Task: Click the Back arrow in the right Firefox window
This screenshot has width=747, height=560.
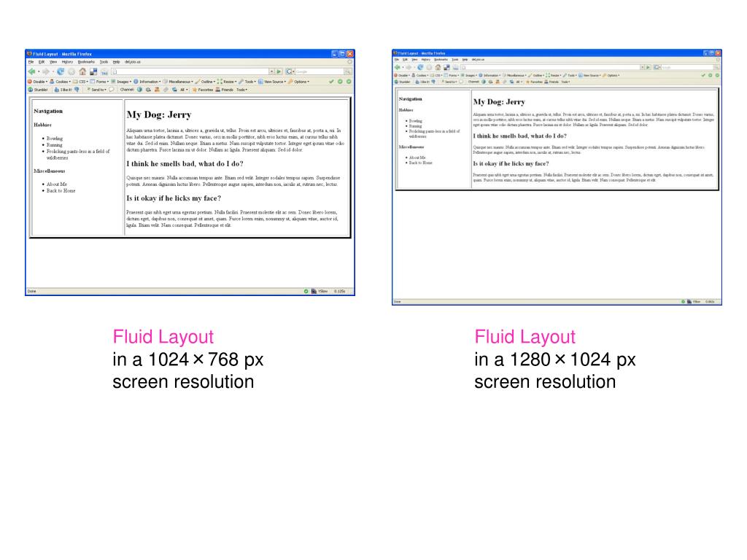Action: [398, 67]
